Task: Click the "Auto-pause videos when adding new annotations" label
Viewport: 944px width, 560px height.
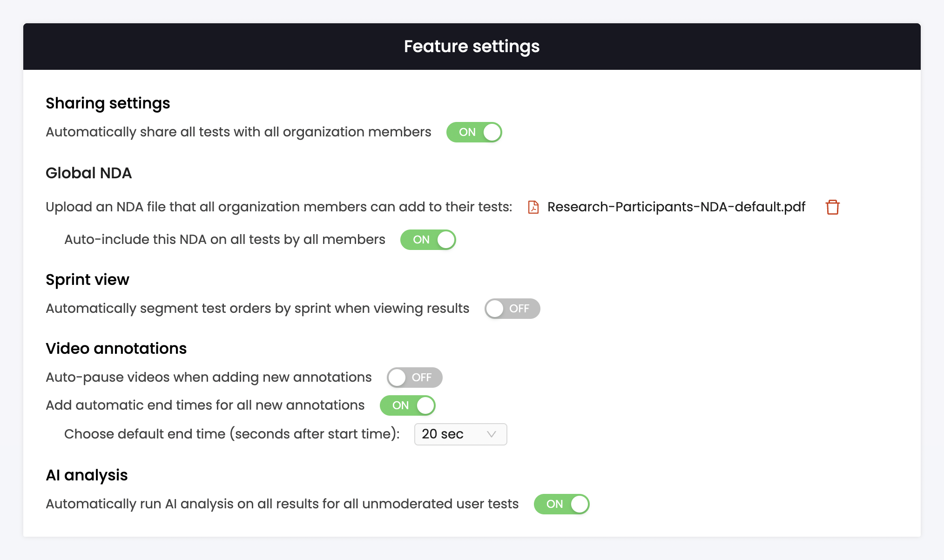Action: click(x=209, y=378)
